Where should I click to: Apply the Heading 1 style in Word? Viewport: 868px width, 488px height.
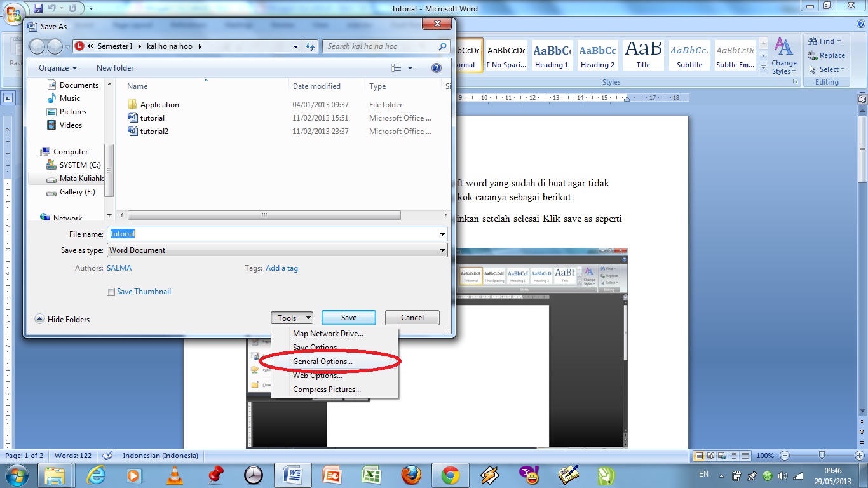552,55
